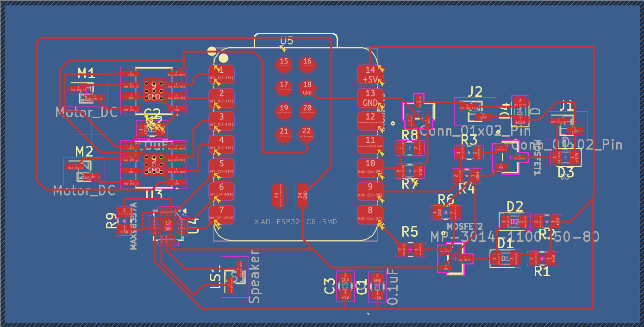Select the D2 reference label
The width and height of the screenshot is (644, 327).
(515, 207)
